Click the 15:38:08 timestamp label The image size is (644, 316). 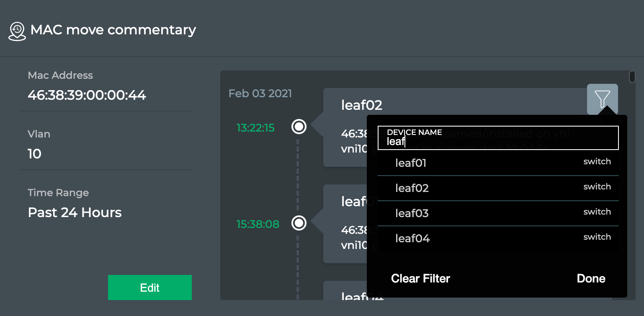[258, 224]
